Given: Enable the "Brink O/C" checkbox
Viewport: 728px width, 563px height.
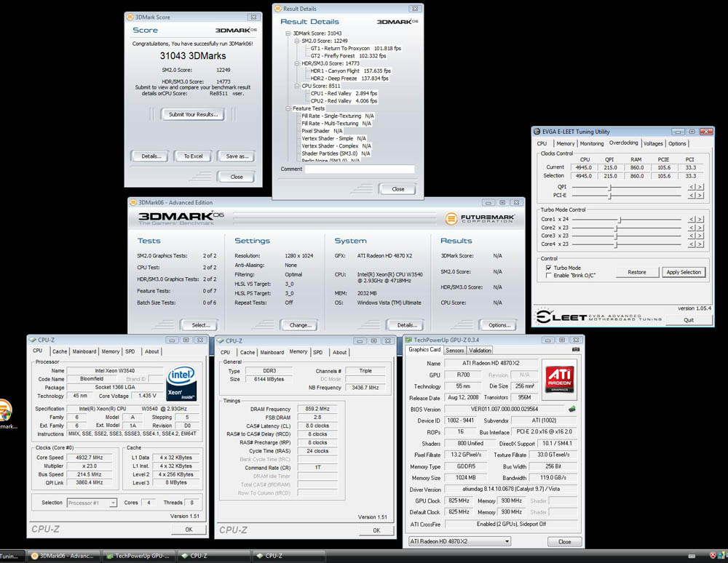Looking at the screenshot, I should (548, 276).
